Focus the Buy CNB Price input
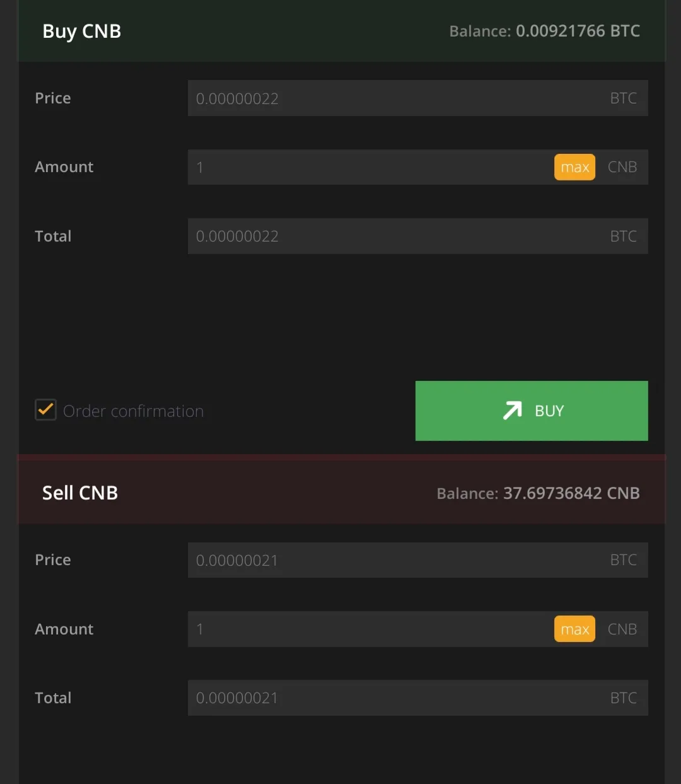 click(417, 98)
